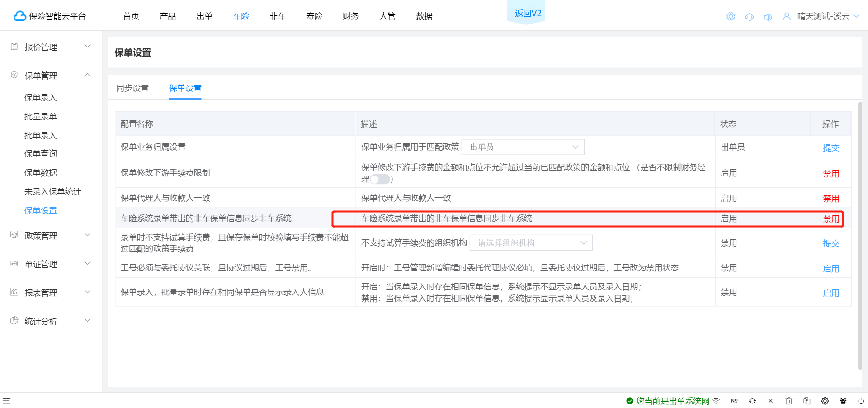Open 批单录入 in the sidebar
This screenshot has height=408, width=868.
(41, 136)
